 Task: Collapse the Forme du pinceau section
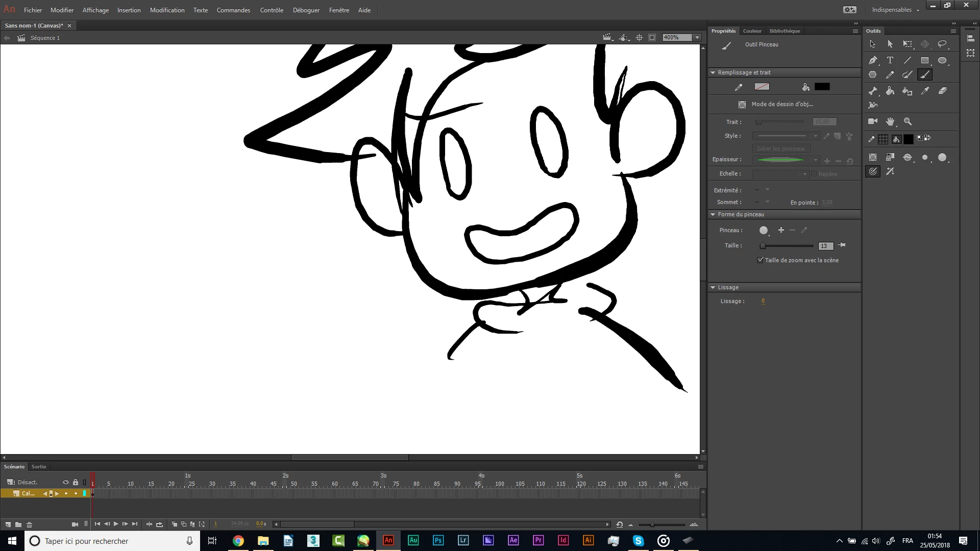tap(713, 215)
